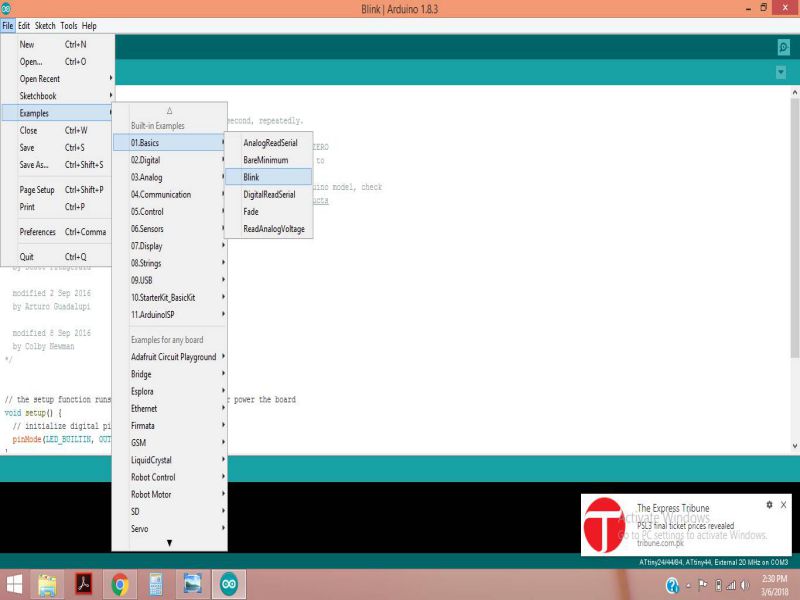Open DigitalReadSerial example
800x600 pixels.
[269, 194]
